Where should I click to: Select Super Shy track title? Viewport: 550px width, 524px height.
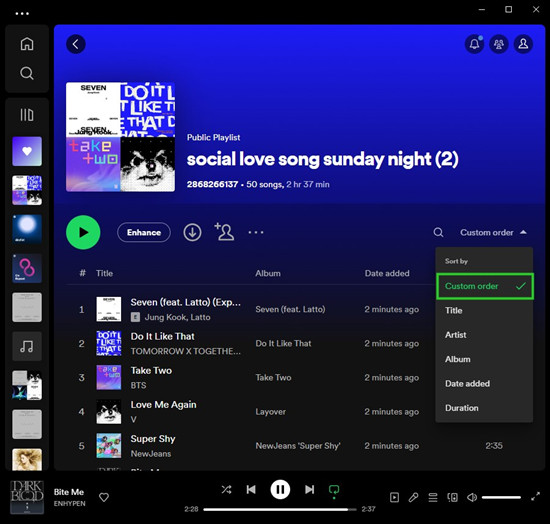click(x=153, y=439)
